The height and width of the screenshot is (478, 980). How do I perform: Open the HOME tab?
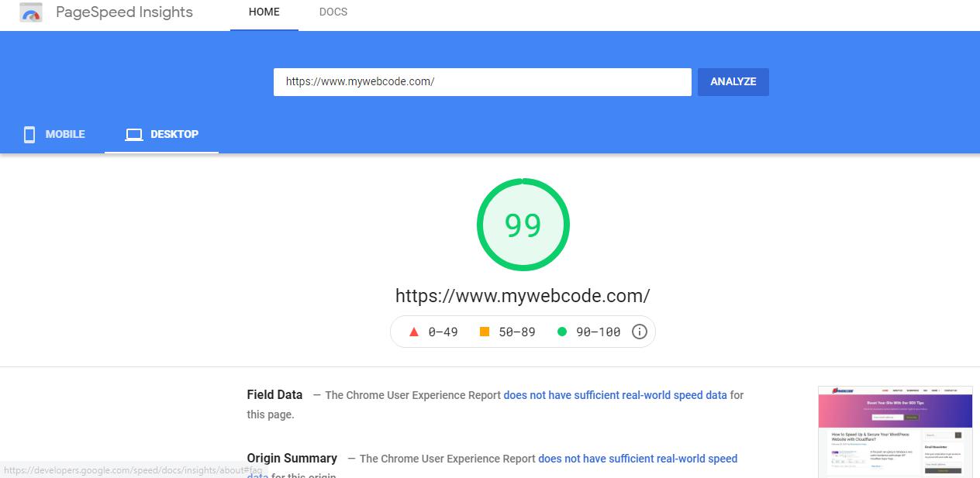coord(264,12)
